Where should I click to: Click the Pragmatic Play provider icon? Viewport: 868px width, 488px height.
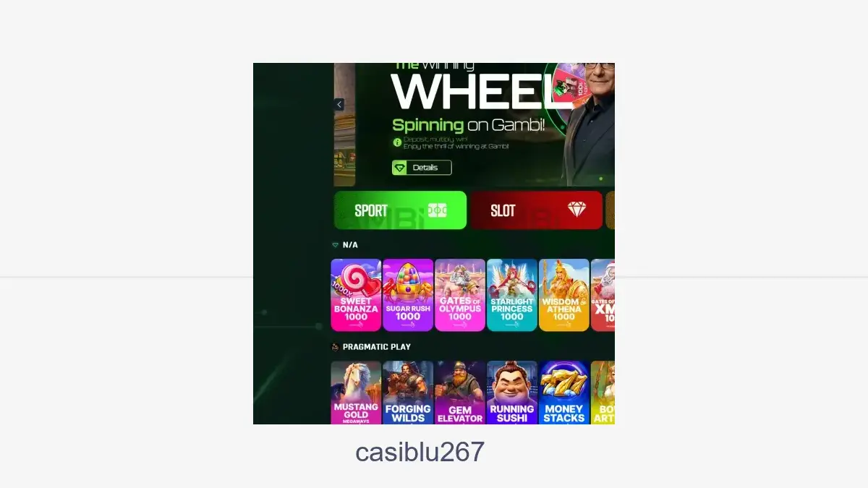[335, 347]
